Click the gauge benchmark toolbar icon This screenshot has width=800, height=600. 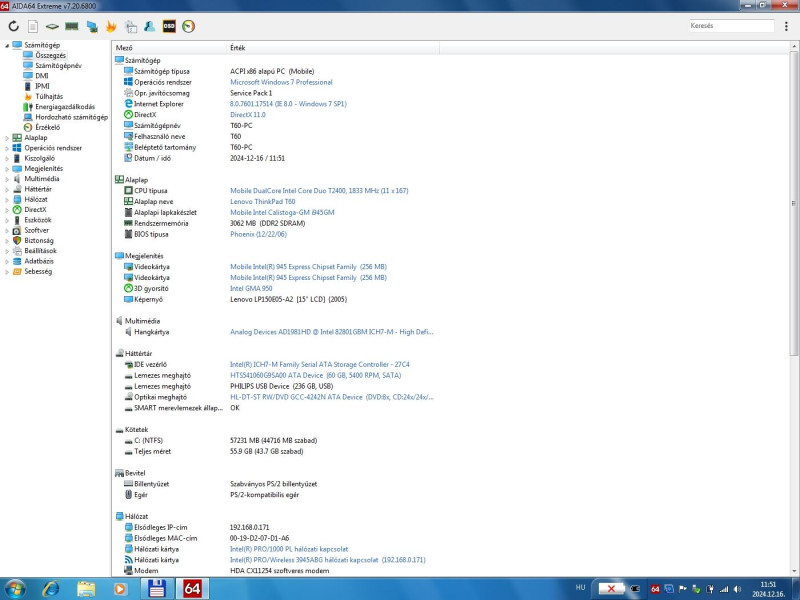pos(188,26)
